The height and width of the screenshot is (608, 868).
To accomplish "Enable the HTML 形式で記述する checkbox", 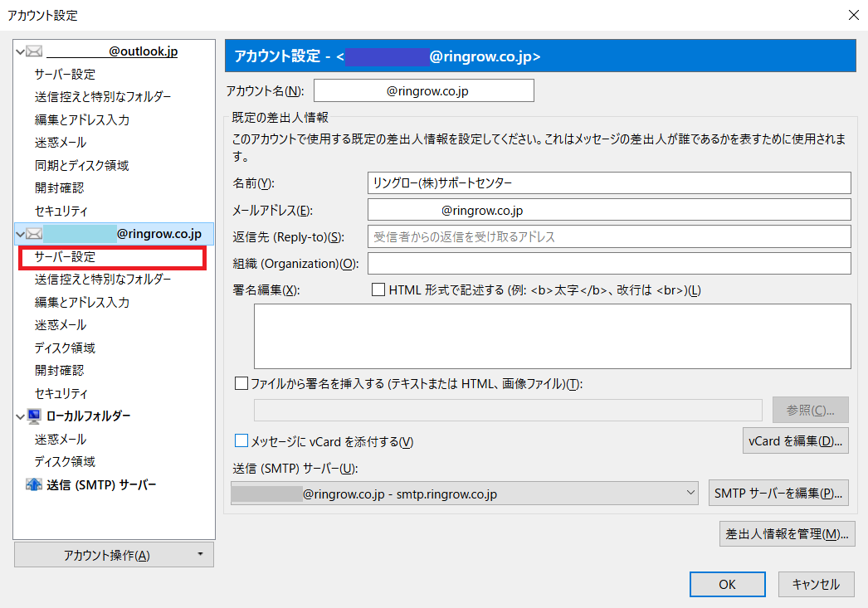I will tap(378, 289).
